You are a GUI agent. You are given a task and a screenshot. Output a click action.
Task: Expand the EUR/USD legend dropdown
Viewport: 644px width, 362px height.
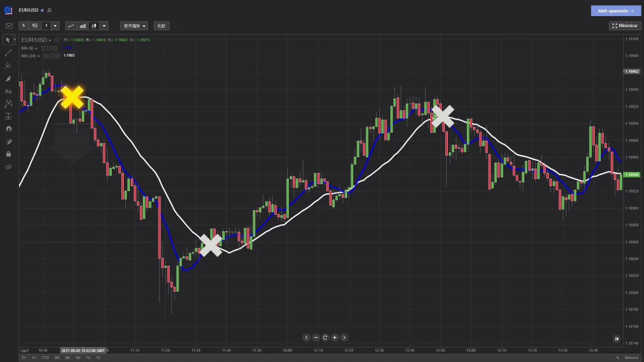[50, 40]
